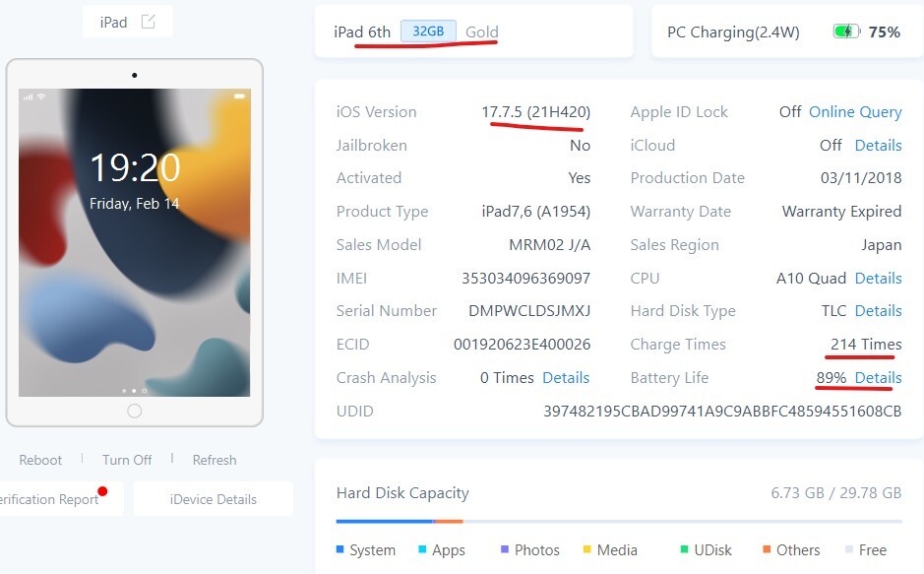This screenshot has height=574, width=924.
Task: Select the IMEI value 353034096369097
Action: (x=525, y=278)
